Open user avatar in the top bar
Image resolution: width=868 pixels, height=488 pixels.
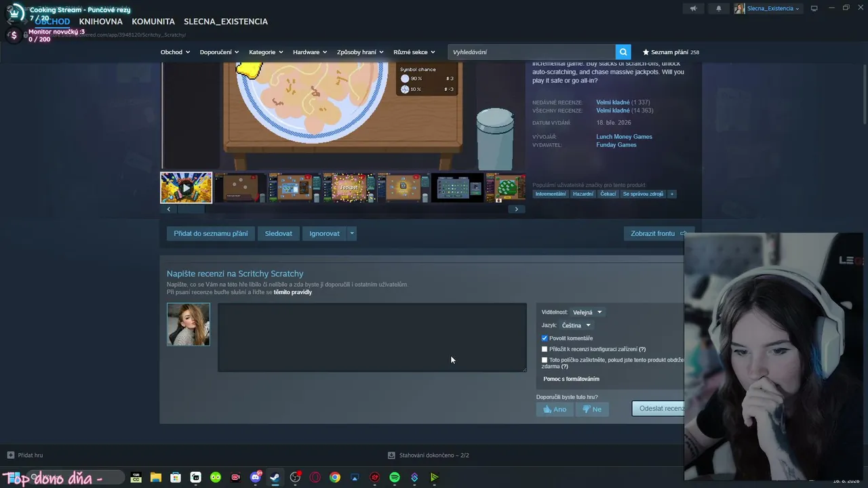pyautogui.click(x=739, y=9)
